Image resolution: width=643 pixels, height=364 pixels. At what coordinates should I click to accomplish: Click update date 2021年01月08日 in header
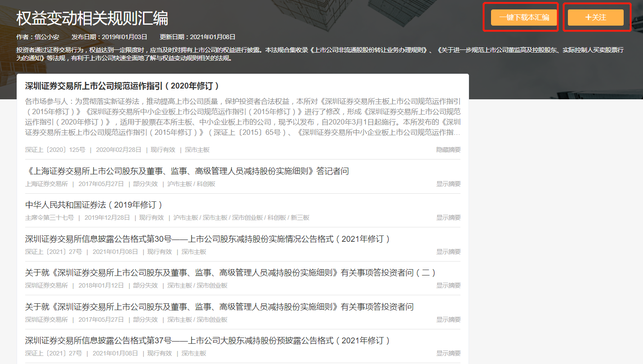pos(213,37)
